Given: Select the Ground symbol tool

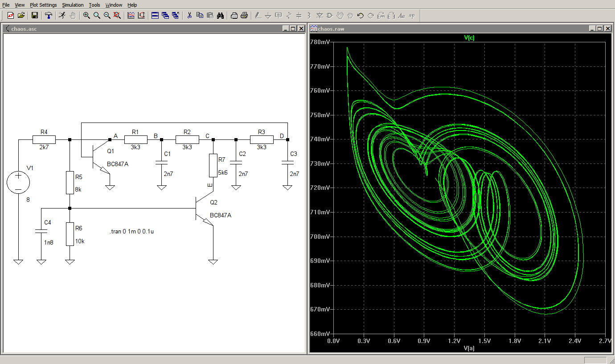Looking at the screenshot, I should click(268, 15).
